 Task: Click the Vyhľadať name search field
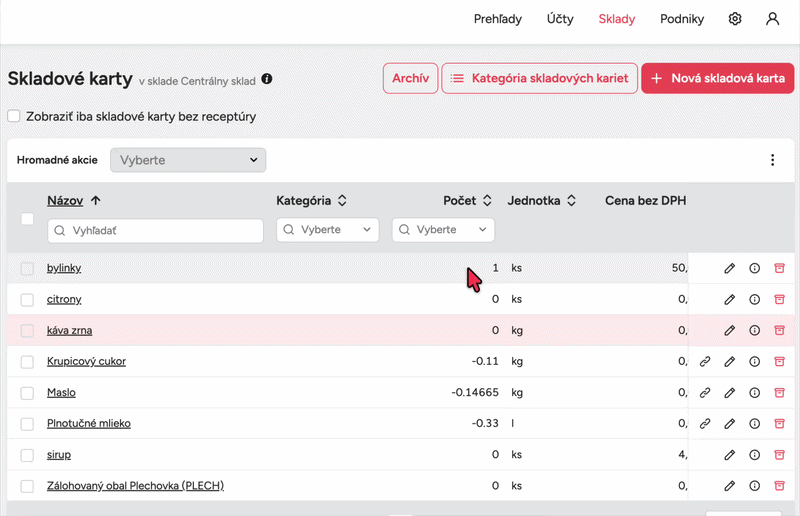pyautogui.click(x=156, y=231)
